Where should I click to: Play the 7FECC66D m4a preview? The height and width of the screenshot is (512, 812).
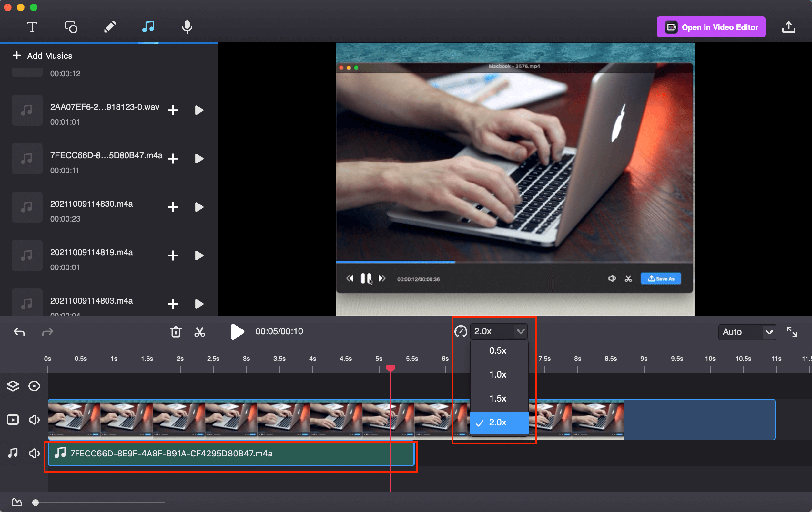pos(199,159)
